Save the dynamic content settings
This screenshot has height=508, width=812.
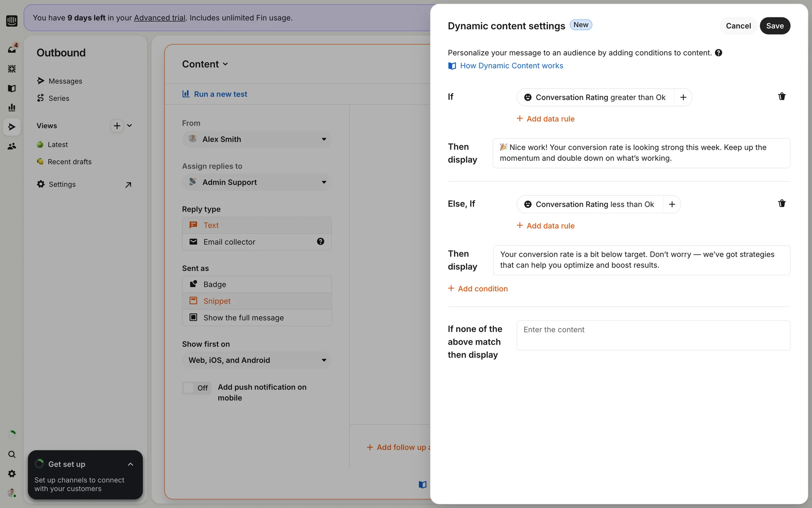coord(774,26)
